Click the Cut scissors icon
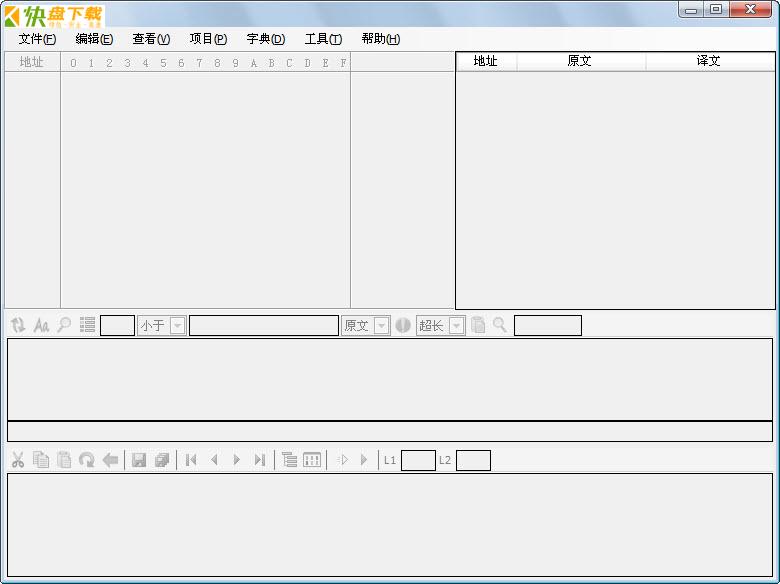This screenshot has height=584, width=780. (18, 460)
